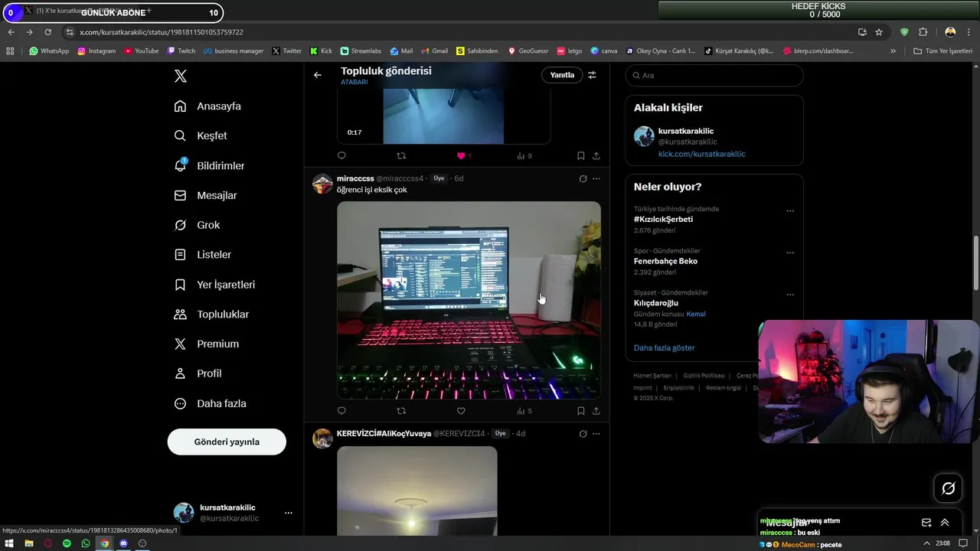Viewport: 980px width, 551px height.
Task: Open KEREVİZCİ ceiling lamp photo
Action: coord(417,491)
